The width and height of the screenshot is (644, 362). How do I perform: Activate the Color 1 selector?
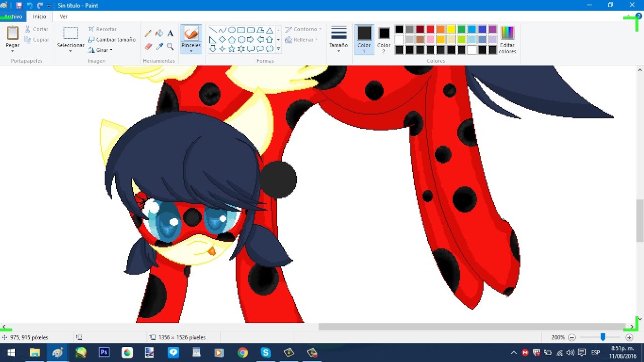pos(364,39)
